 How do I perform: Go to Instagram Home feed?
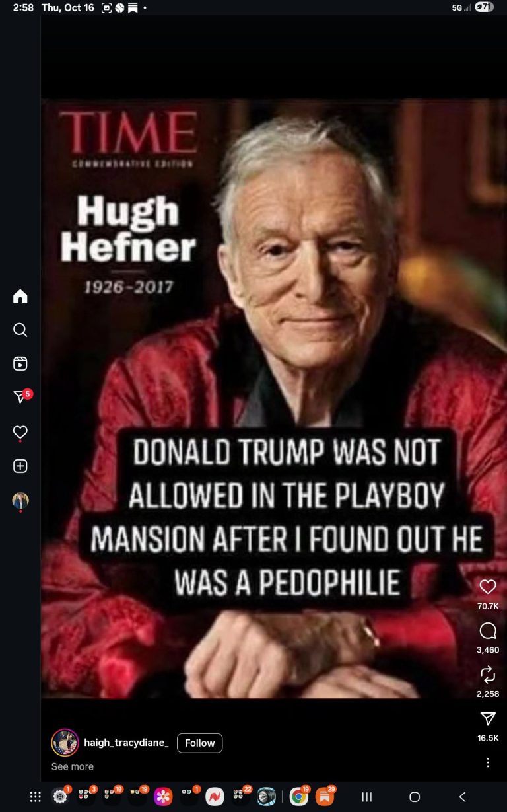click(20, 296)
